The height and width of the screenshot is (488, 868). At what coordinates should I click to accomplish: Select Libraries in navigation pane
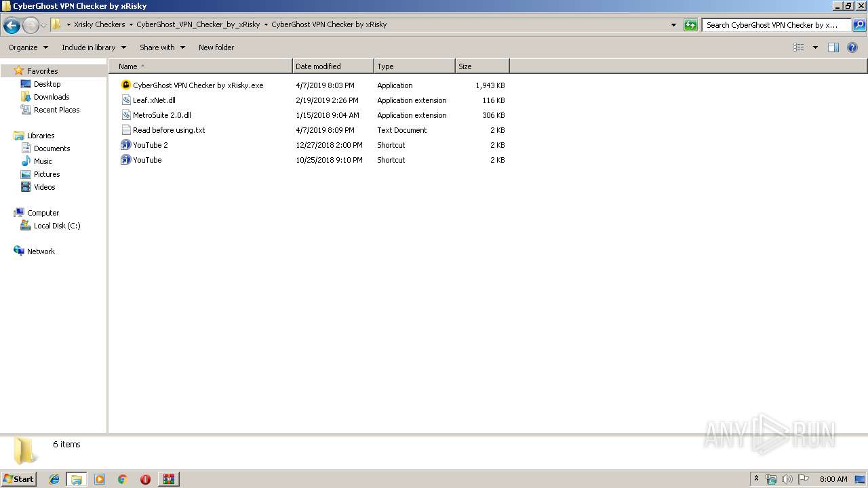41,136
